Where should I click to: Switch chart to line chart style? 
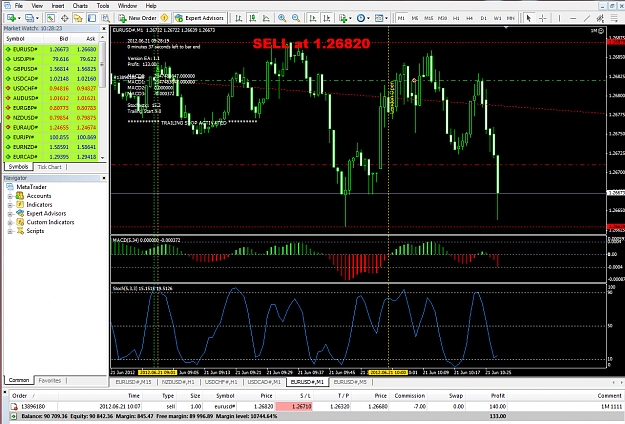coord(266,18)
